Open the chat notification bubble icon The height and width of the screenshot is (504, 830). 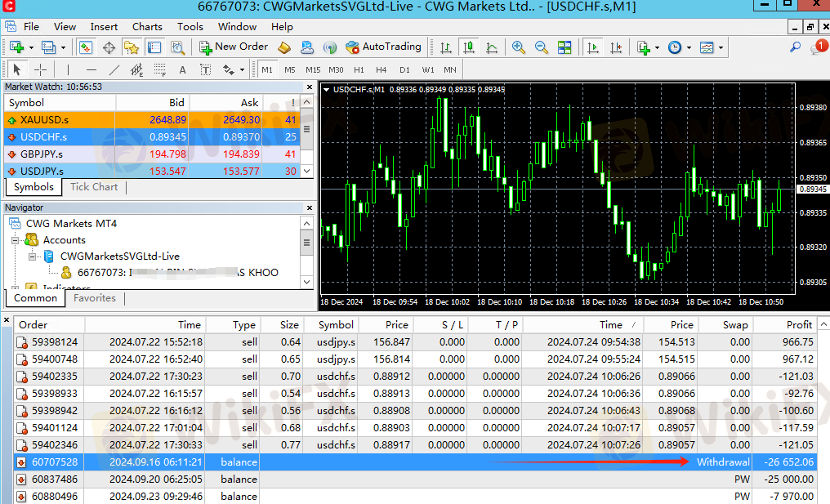(x=817, y=47)
